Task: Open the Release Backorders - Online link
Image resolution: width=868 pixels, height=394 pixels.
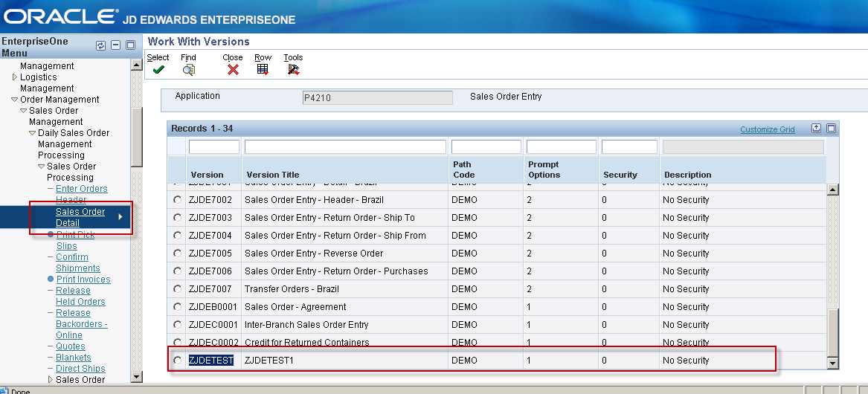Action: (81, 323)
